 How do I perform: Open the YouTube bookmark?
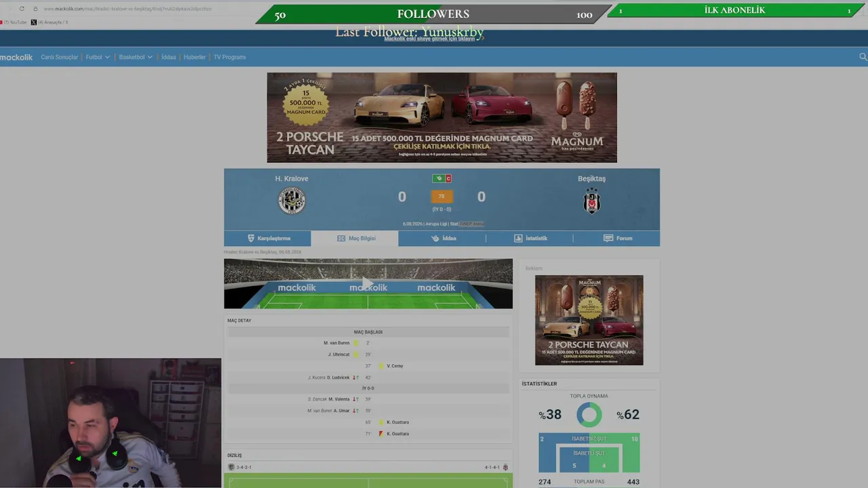pos(14,22)
